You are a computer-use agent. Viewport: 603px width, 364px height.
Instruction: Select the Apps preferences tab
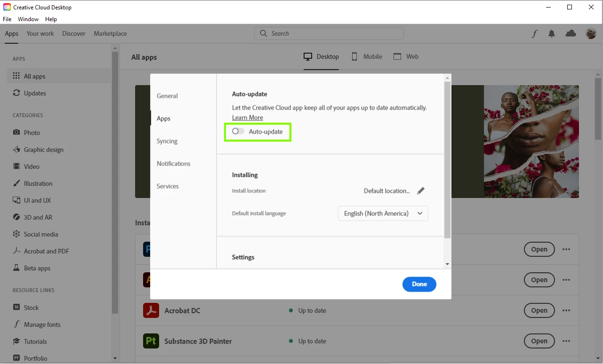163,119
